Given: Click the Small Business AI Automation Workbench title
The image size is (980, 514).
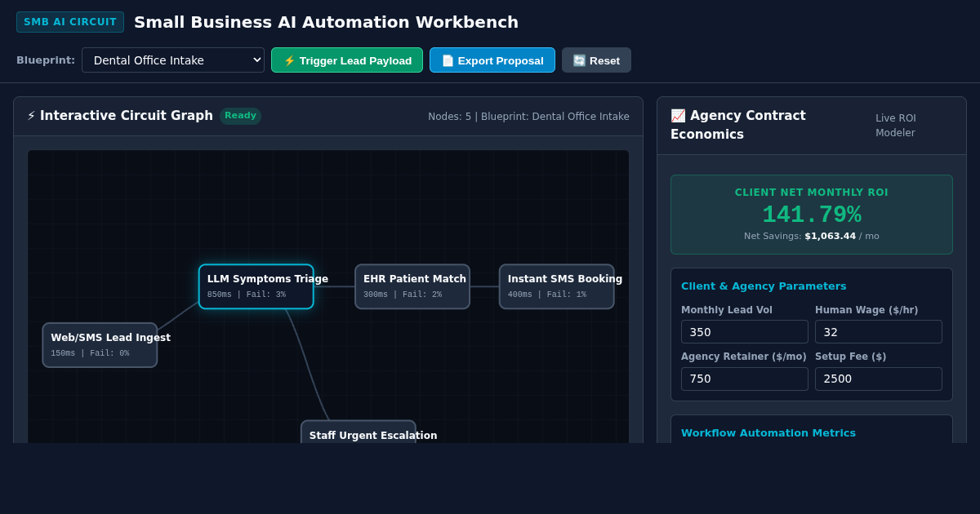Looking at the screenshot, I should click(326, 22).
